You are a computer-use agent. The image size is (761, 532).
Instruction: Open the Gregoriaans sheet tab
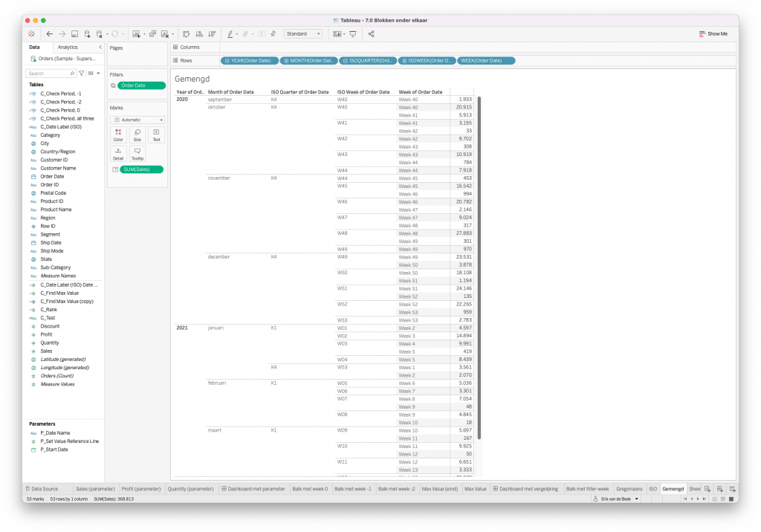click(x=630, y=489)
